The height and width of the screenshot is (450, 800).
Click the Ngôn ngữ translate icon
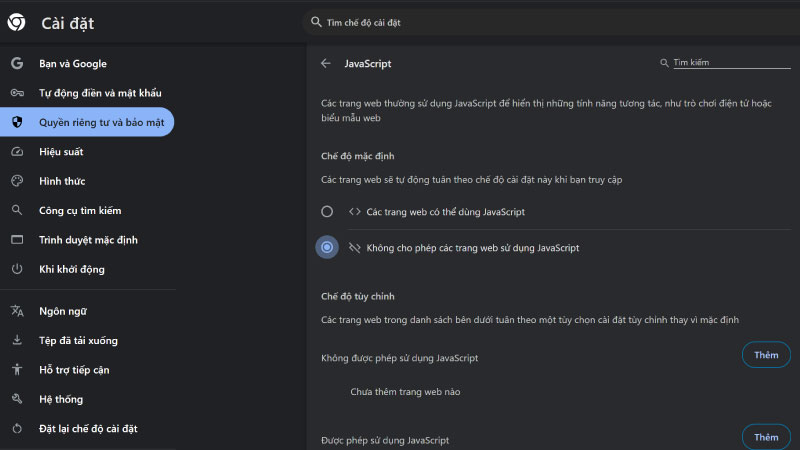(x=17, y=311)
